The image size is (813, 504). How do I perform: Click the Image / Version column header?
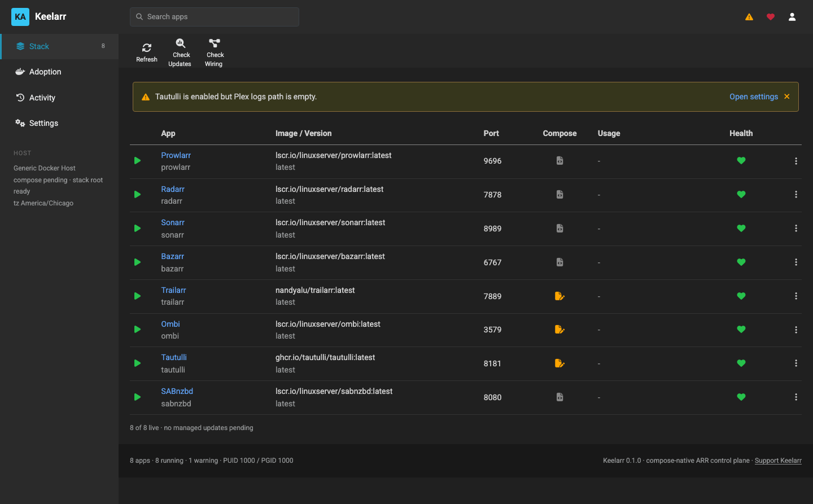tap(303, 133)
